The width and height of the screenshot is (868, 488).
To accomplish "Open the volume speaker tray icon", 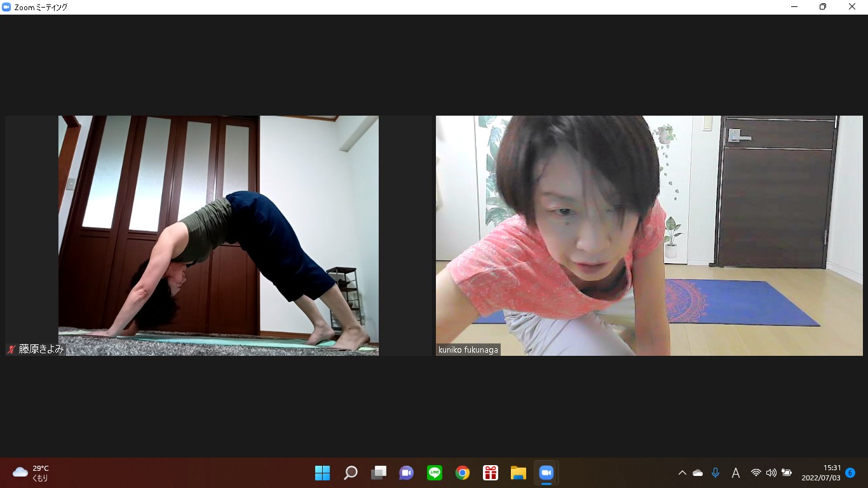I will coord(771,473).
